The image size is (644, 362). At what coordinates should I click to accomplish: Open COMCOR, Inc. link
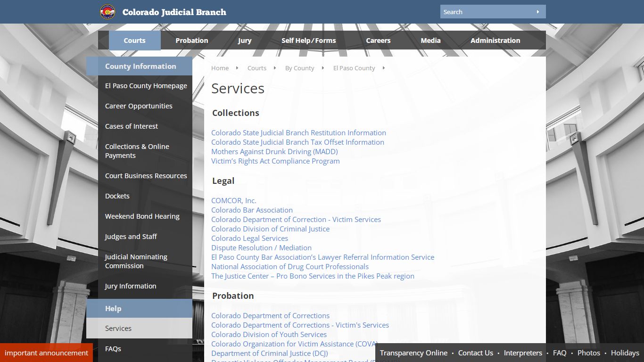point(234,201)
